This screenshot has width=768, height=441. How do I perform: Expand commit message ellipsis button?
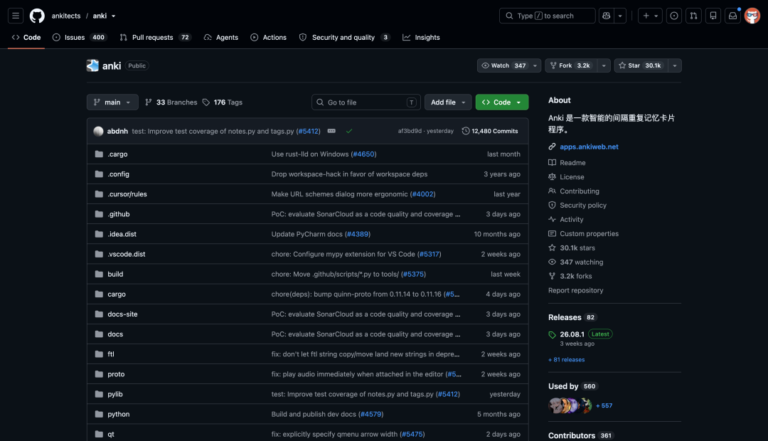tap(332, 131)
